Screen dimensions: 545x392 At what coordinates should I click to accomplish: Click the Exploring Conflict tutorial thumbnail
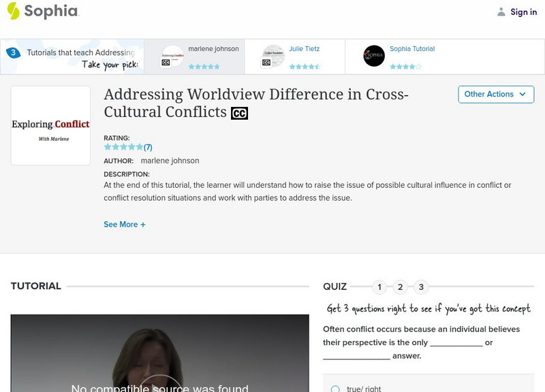pyautogui.click(x=50, y=125)
